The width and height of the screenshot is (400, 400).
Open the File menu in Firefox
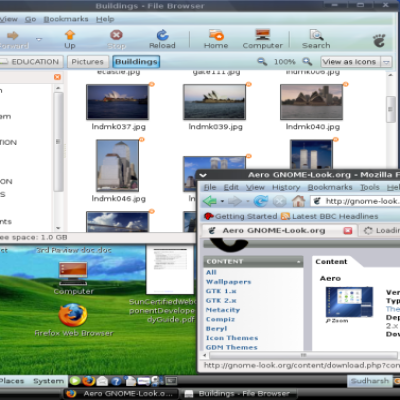click(x=210, y=187)
